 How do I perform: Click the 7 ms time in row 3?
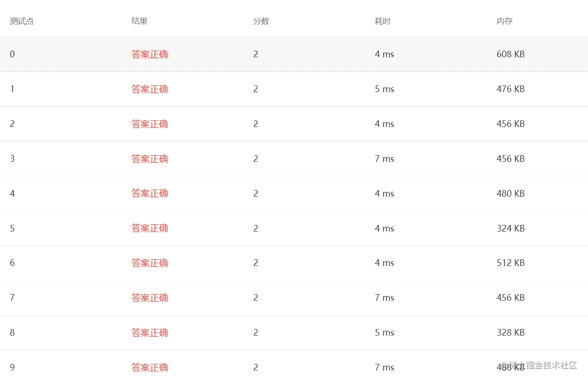(384, 159)
